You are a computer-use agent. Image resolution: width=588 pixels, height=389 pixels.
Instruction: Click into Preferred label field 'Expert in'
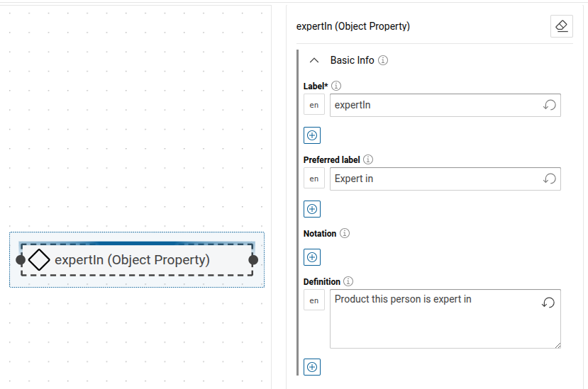coord(433,179)
